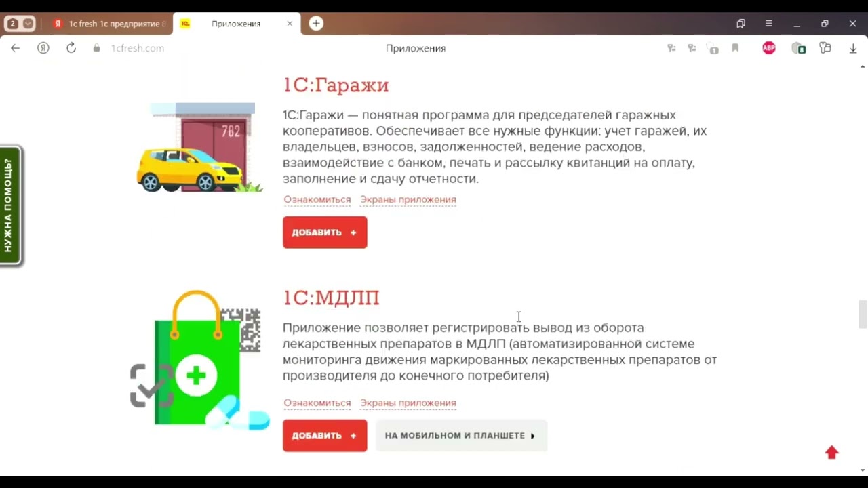Open 'Экраны приложения' link under 1С:МДЛП

(x=408, y=403)
